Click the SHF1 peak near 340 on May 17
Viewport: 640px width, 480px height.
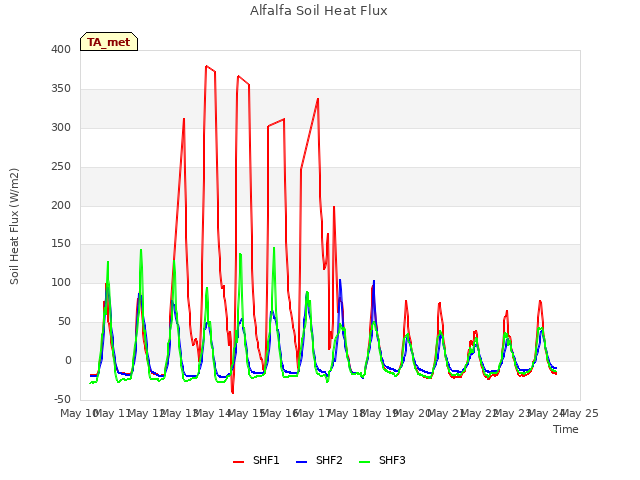[x=318, y=99]
